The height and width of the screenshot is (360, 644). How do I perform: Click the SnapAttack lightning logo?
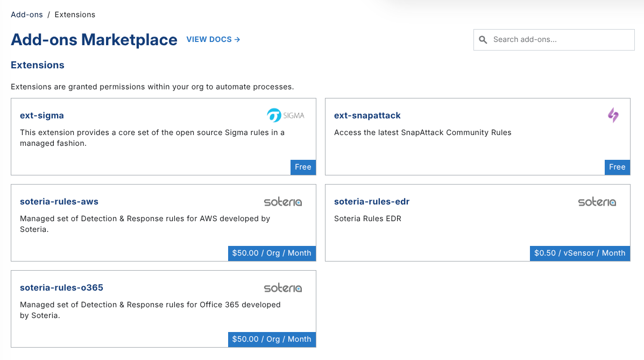(x=613, y=115)
